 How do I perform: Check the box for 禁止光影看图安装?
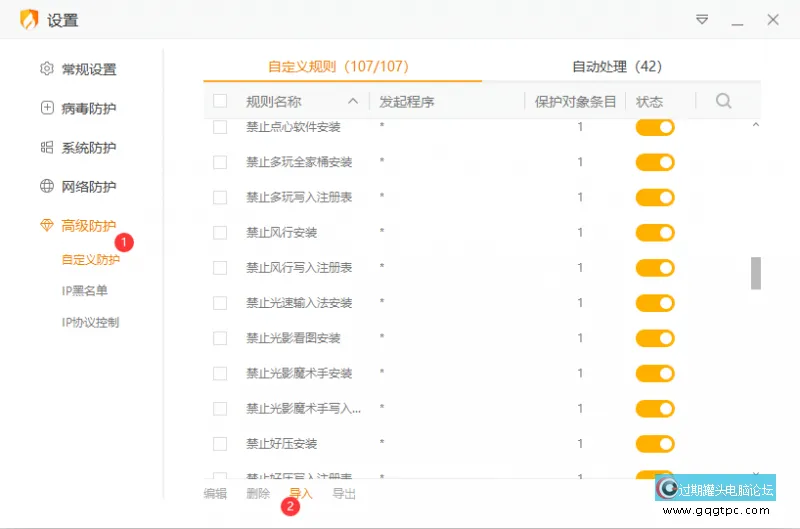pyautogui.click(x=220, y=338)
